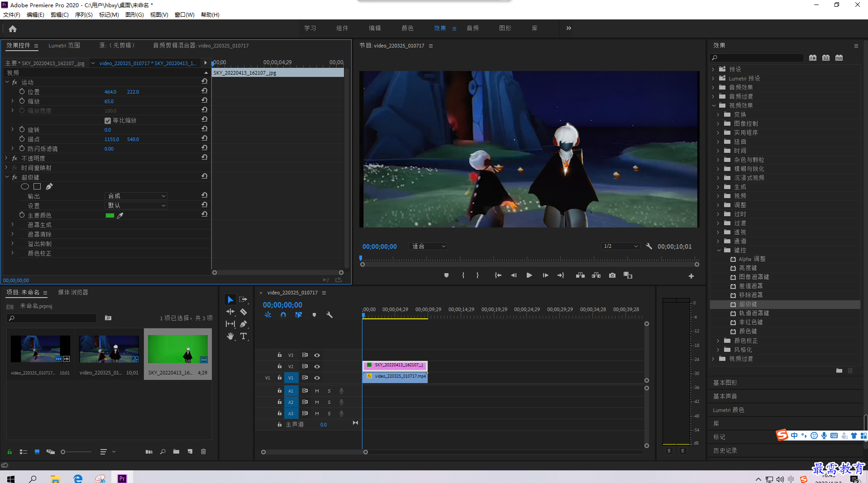868x483 pixels.
Task: Export frame with camera icon
Action: [612, 275]
